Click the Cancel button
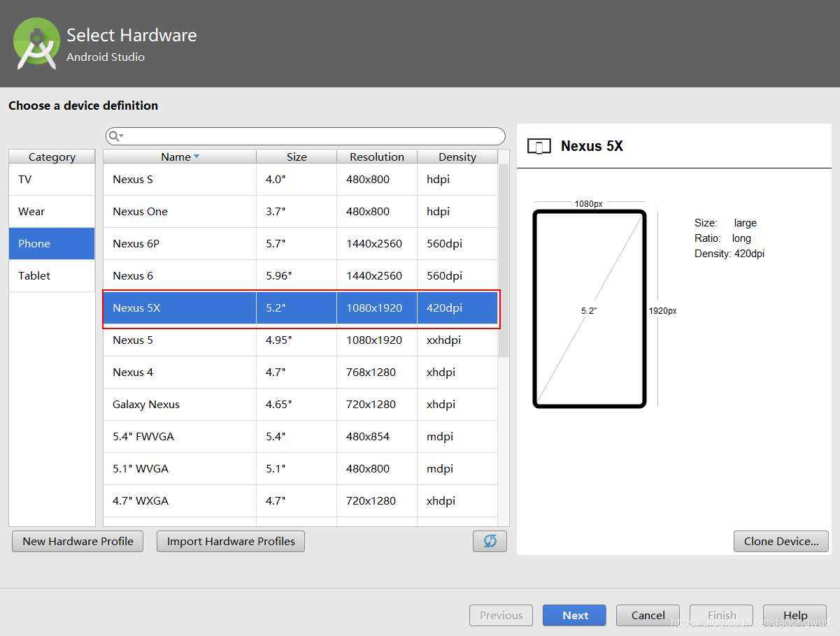This screenshot has width=840, height=636. pos(648,616)
